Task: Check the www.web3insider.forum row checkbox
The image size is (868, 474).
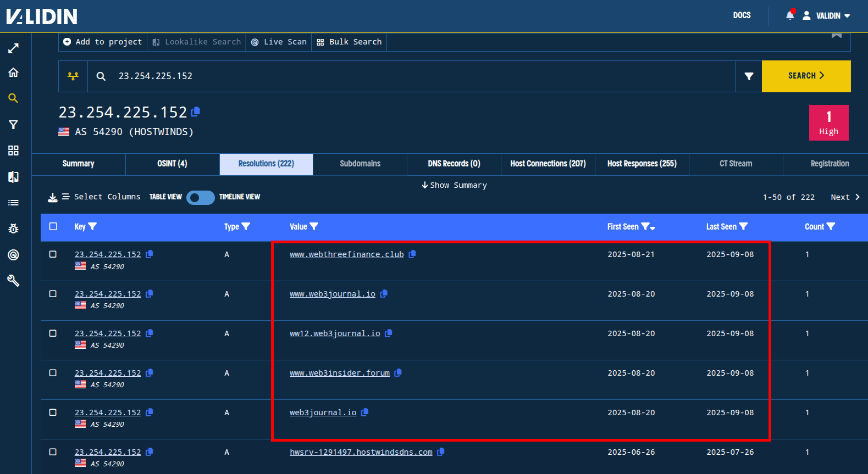Action: (53, 373)
